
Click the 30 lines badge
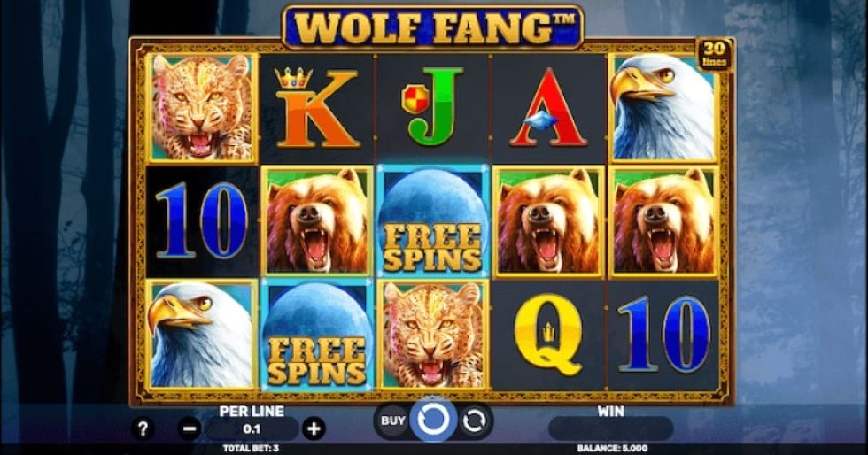tap(714, 54)
